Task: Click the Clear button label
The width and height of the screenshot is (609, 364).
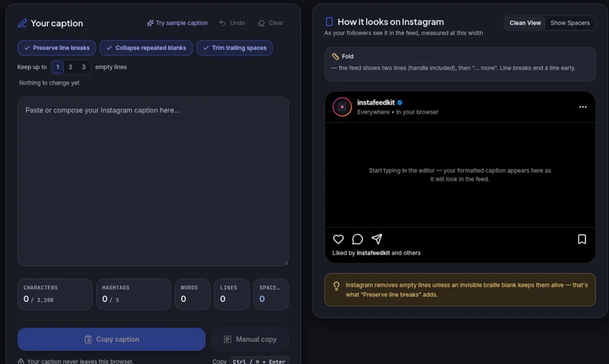Action: pos(276,23)
